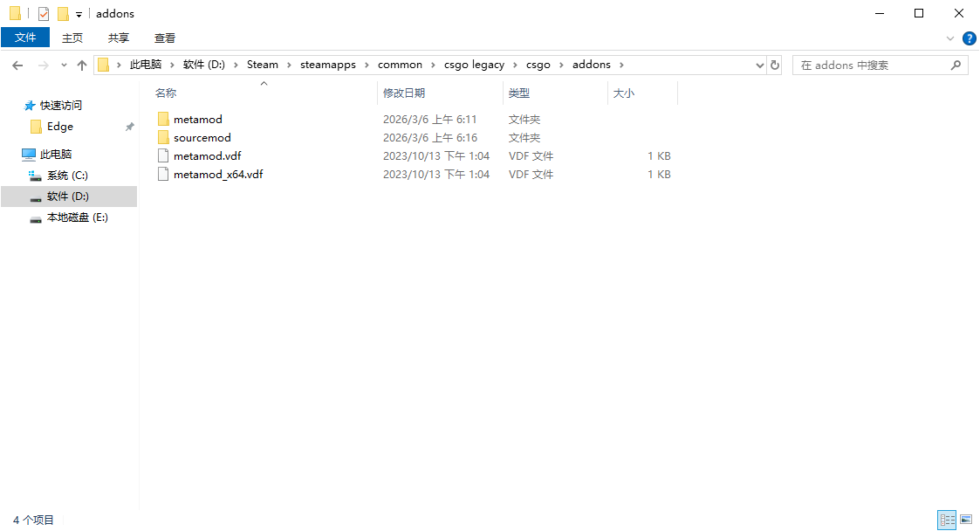Click the window folder icon in title bar
980x531 pixels.
coord(15,13)
